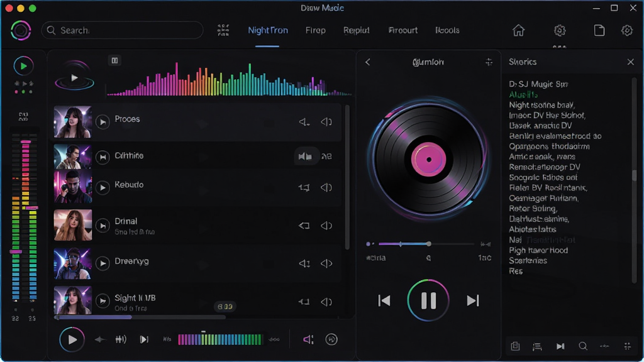Click the Cilhhine track skip button
The height and width of the screenshot is (362, 644).
coord(103,156)
